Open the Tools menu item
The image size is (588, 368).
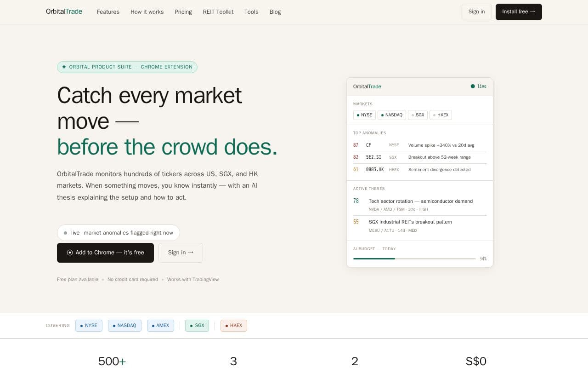[251, 12]
